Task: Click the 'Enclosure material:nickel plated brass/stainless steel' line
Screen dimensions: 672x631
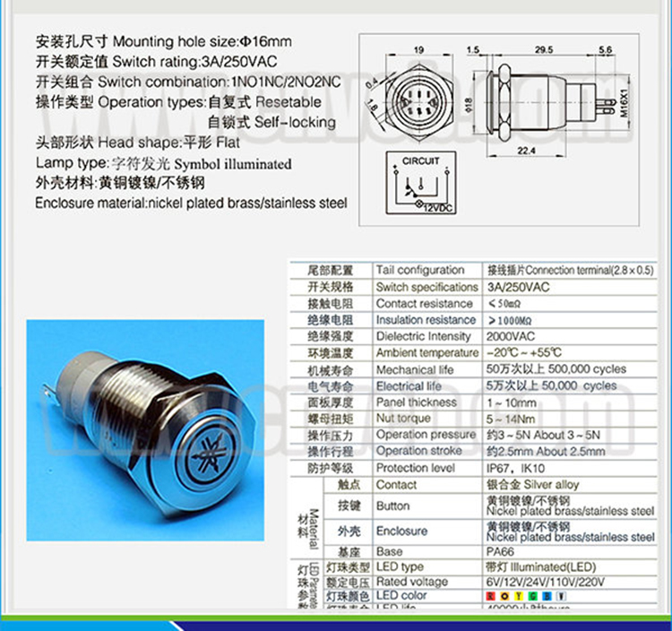Action: pyautogui.click(x=191, y=203)
